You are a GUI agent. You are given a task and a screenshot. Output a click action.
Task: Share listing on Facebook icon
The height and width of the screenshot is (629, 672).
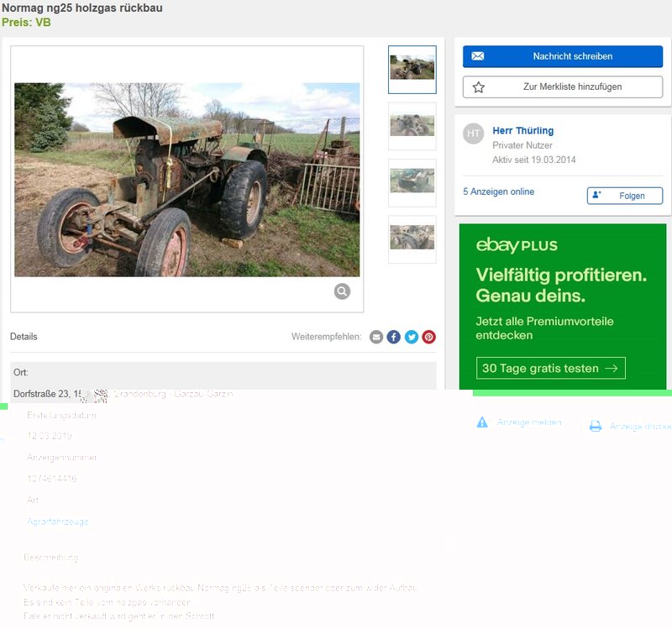pos(394,337)
